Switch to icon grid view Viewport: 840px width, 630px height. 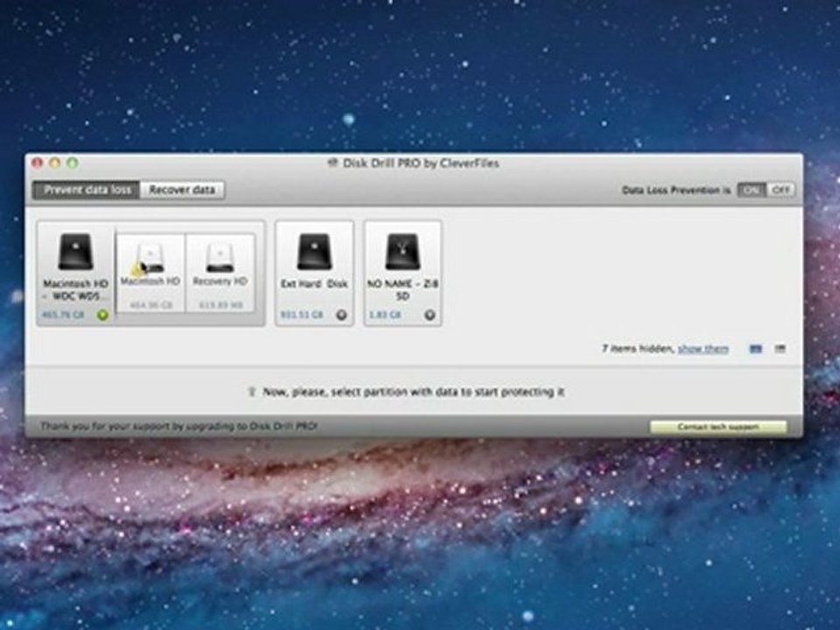(755, 349)
